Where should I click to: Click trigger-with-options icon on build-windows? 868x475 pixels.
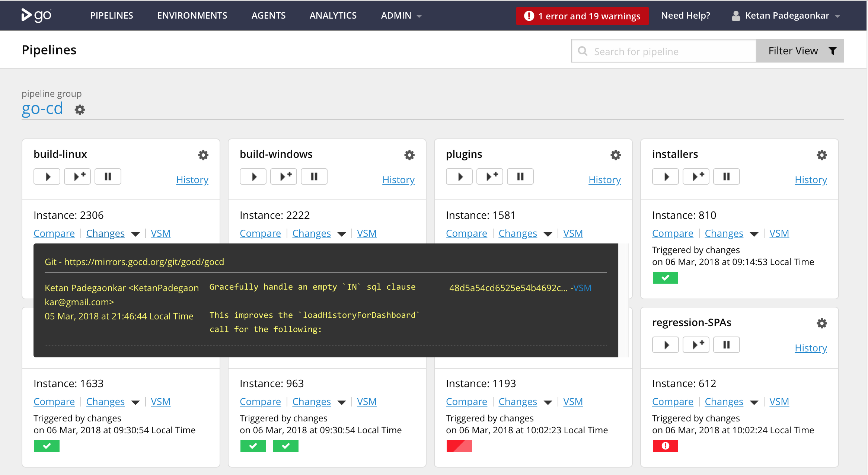(x=284, y=176)
